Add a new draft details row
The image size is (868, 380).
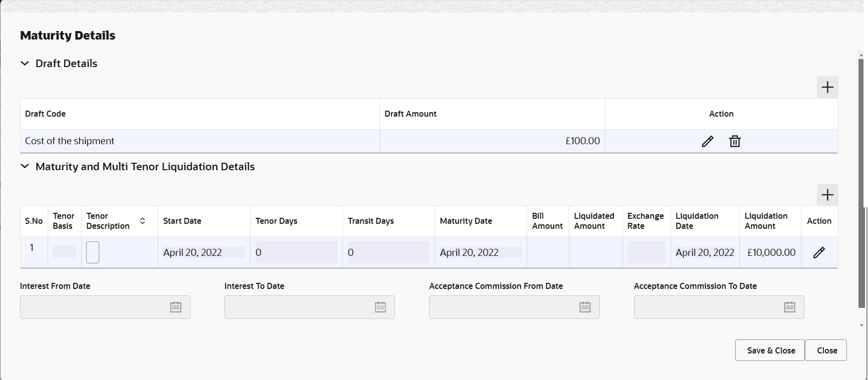tap(827, 87)
